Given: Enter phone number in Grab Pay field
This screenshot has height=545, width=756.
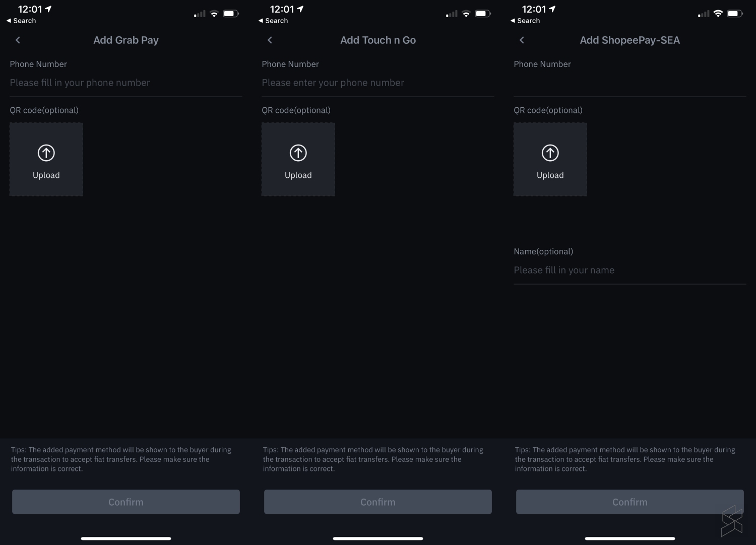Looking at the screenshot, I should pos(125,83).
